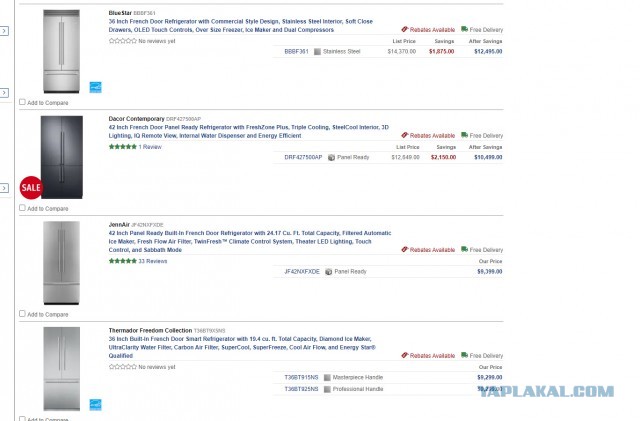
Task: Expand the left sidebar arrow beside SALE badge
Action: coord(4,188)
